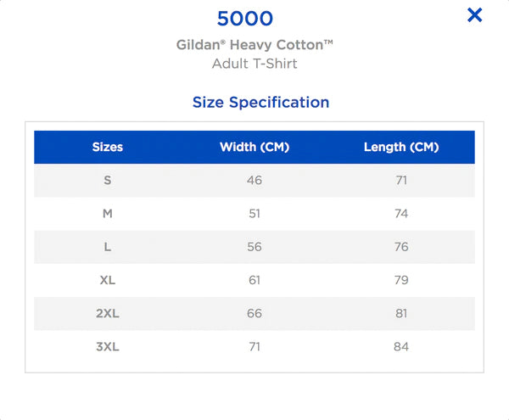The width and height of the screenshot is (509, 420).
Task: Close the size specification popup
Action: pos(474,15)
